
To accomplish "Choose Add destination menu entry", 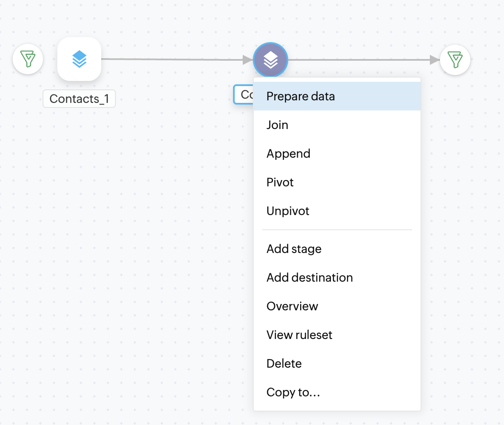I will [x=309, y=277].
